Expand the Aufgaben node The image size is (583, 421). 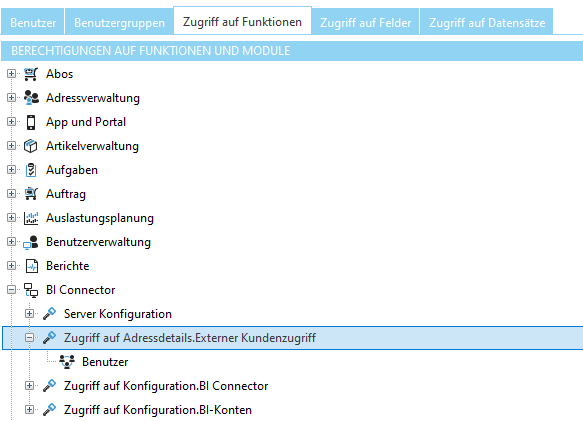click(x=12, y=170)
